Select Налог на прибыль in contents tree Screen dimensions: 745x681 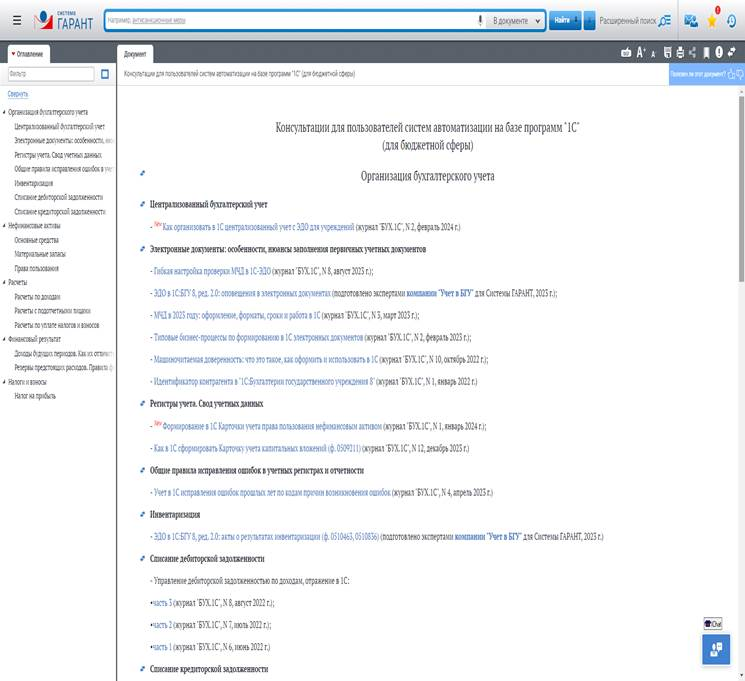(x=35, y=396)
